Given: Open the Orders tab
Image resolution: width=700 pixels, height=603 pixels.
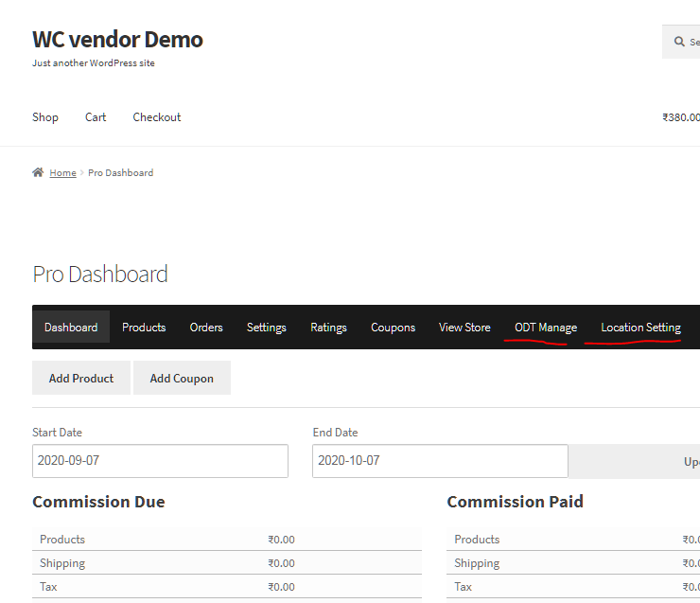Looking at the screenshot, I should coord(206,327).
